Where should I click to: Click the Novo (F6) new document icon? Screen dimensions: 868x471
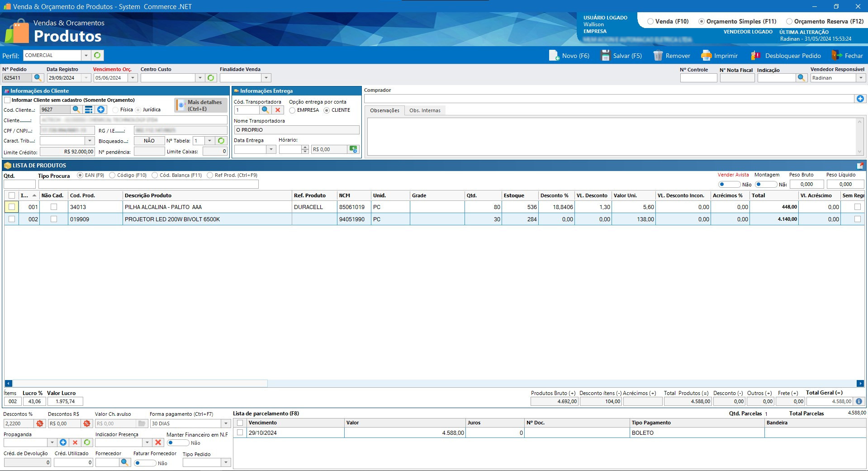tap(554, 56)
